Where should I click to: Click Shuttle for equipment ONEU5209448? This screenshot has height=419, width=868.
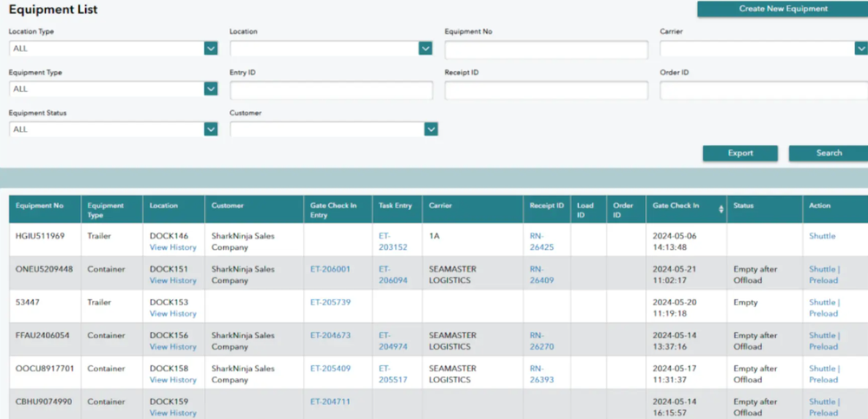pos(822,270)
